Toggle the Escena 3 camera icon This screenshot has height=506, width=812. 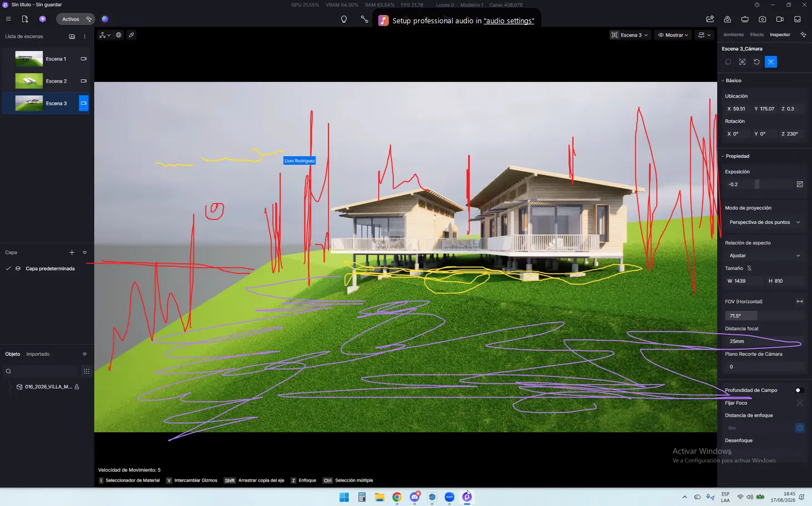click(84, 103)
